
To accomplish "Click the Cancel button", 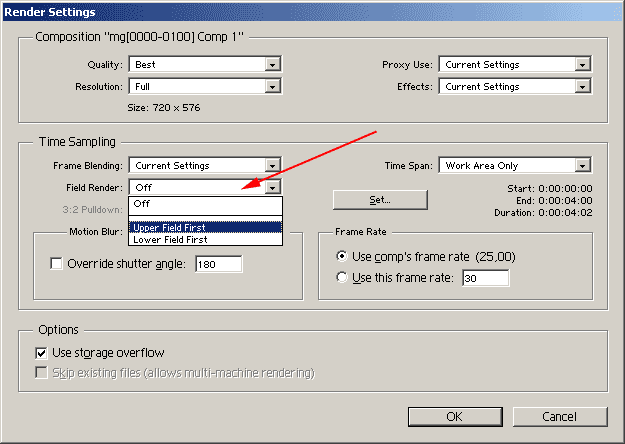I will point(559,416).
